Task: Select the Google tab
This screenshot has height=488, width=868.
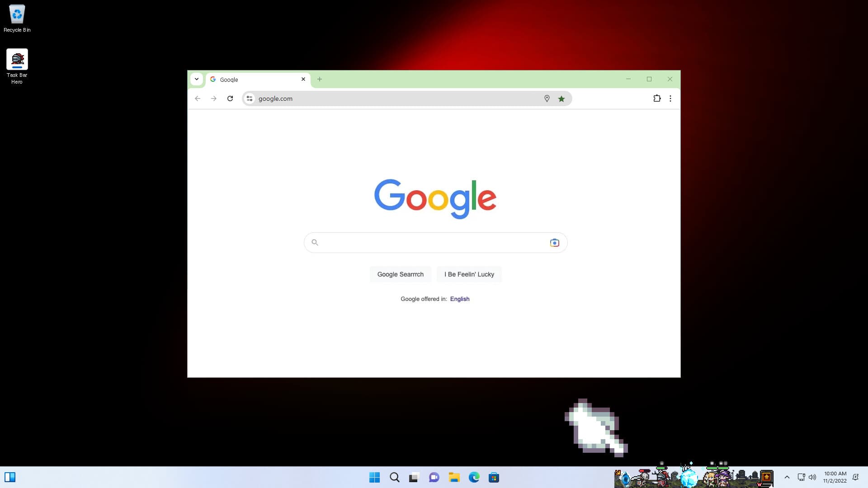Action: (x=258, y=80)
